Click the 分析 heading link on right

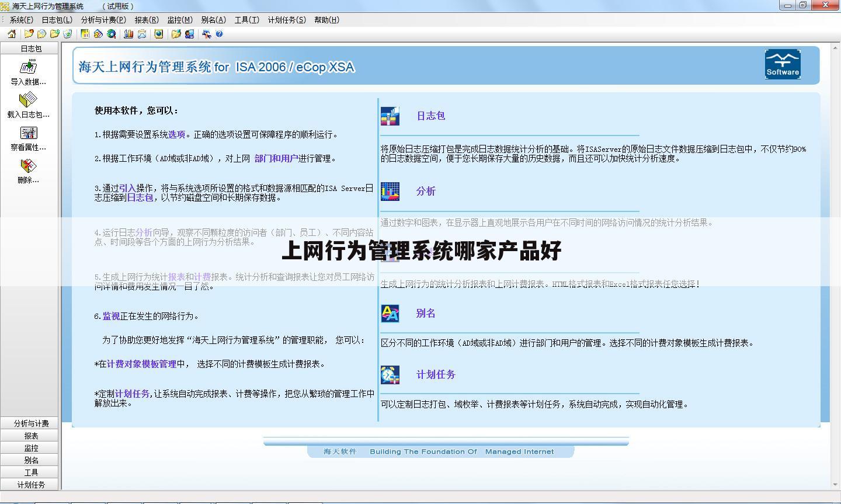(x=426, y=191)
